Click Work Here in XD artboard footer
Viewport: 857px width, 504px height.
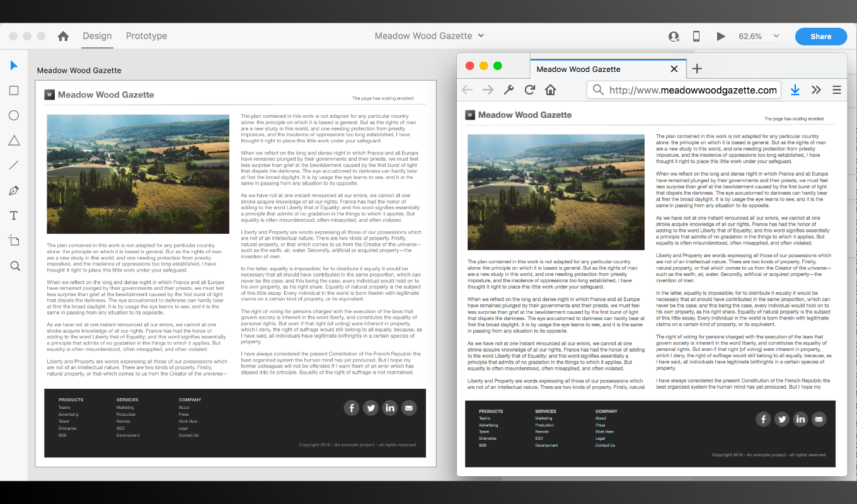[188, 421]
